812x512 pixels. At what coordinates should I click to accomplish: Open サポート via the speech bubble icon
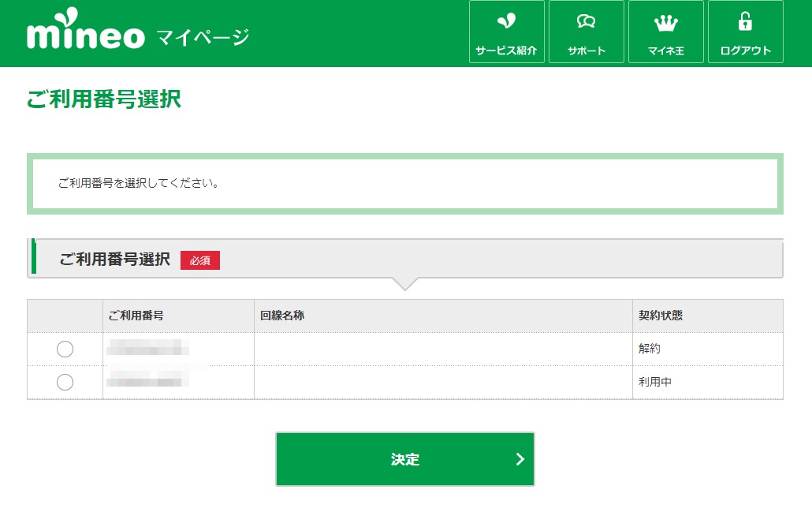[586, 22]
